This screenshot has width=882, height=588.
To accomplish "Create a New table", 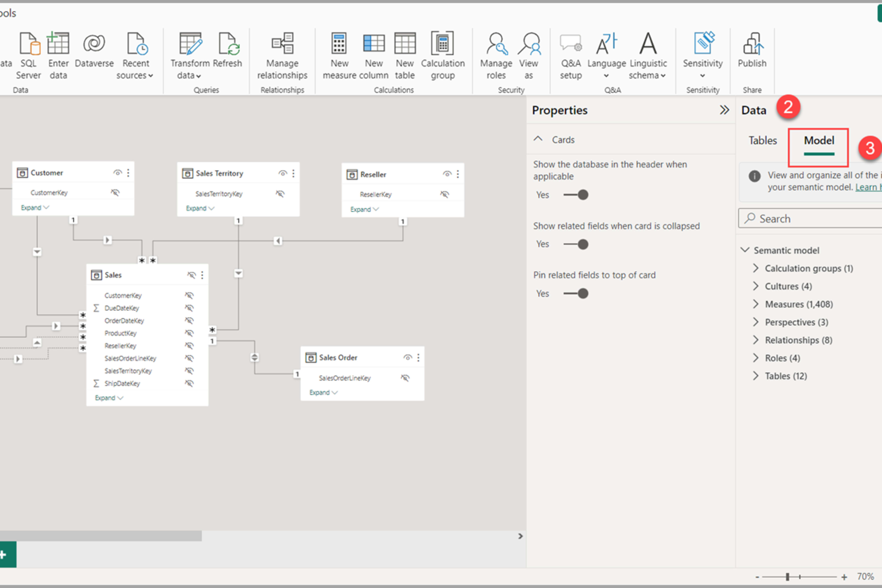I will (x=405, y=56).
